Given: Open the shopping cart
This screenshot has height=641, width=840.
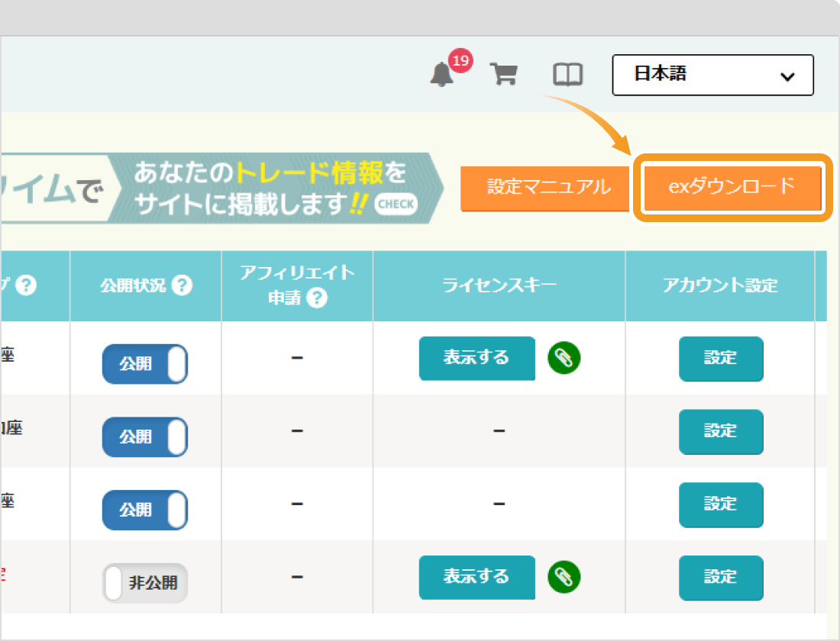Looking at the screenshot, I should click(503, 74).
